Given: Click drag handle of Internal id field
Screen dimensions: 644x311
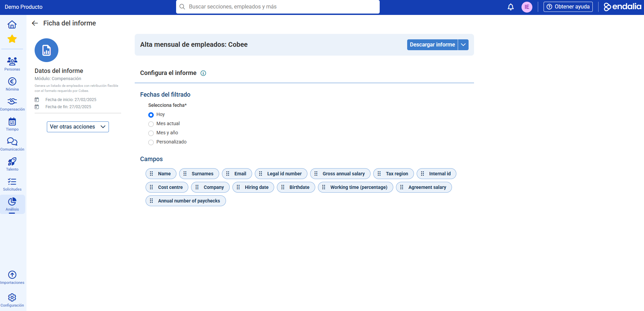Looking at the screenshot, I should pyautogui.click(x=422, y=174).
